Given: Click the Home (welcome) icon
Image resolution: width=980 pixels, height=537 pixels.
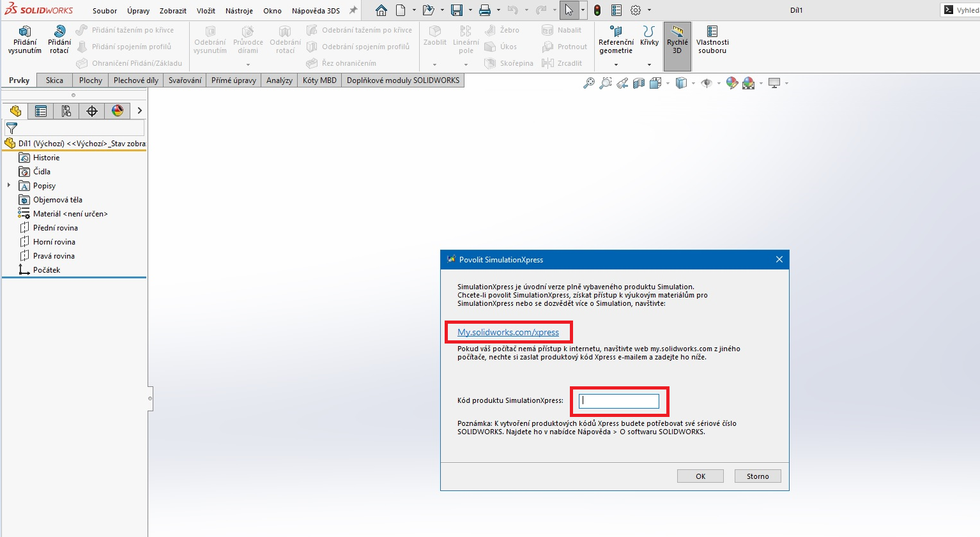Looking at the screenshot, I should click(381, 10).
